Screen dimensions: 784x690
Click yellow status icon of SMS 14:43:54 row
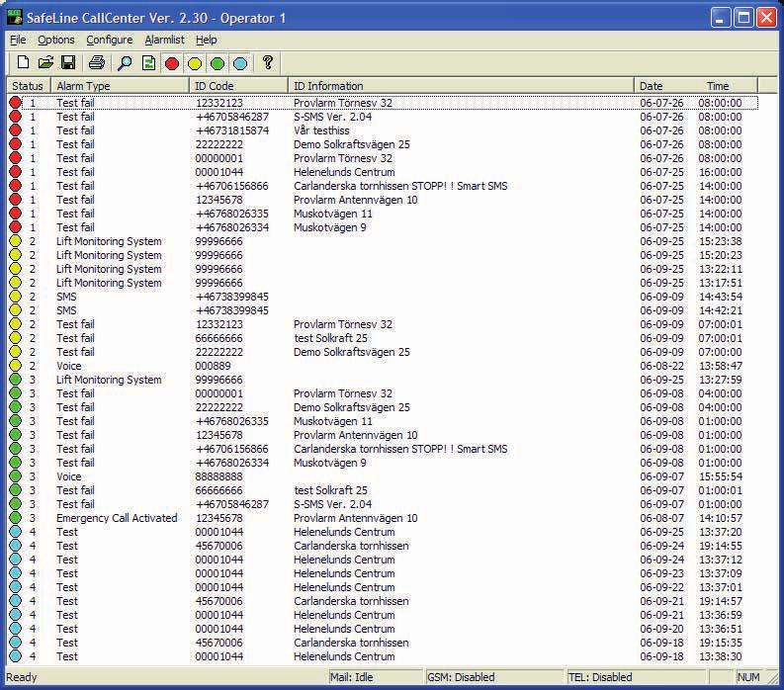point(16,297)
